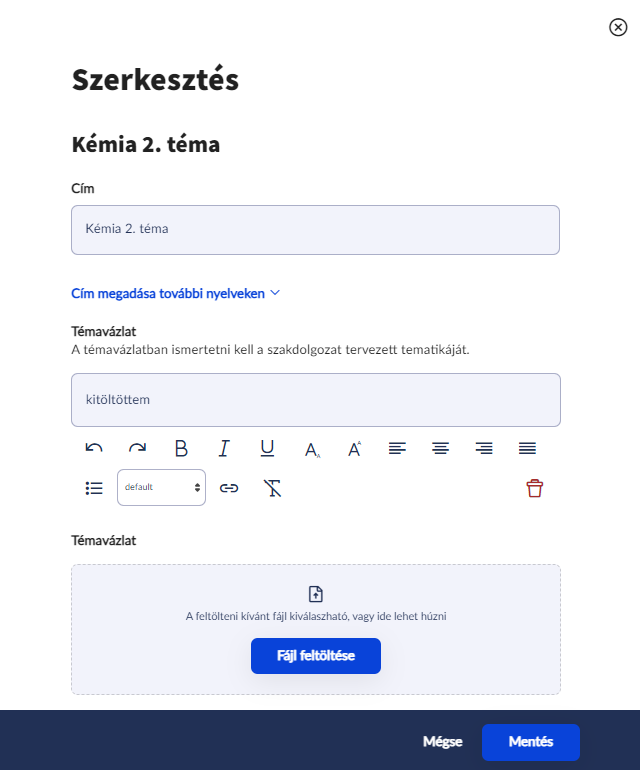640x770 pixels.
Task: Insert a bulleted list
Action: (94, 488)
